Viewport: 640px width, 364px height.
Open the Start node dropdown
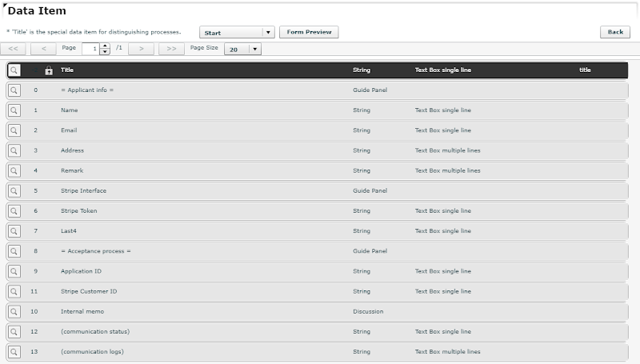[269, 33]
